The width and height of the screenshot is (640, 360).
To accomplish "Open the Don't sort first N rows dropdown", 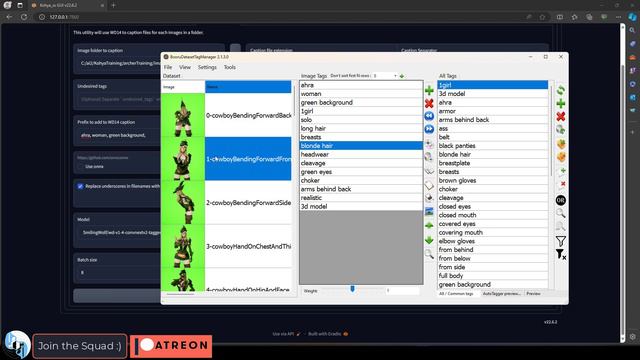I will 384,76.
